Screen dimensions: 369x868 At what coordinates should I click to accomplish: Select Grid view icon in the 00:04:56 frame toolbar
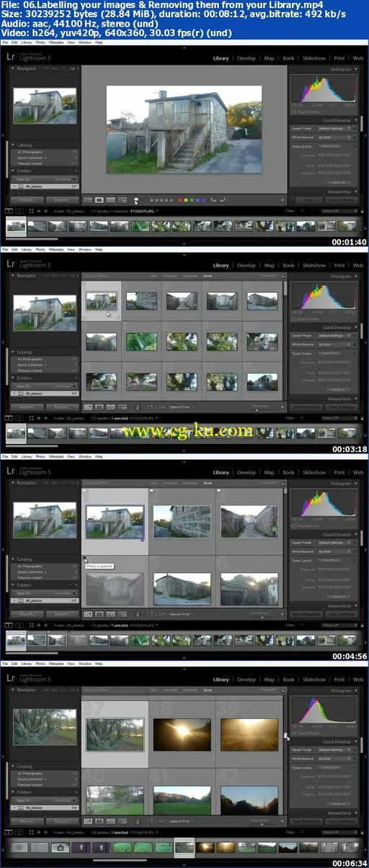tap(88, 614)
